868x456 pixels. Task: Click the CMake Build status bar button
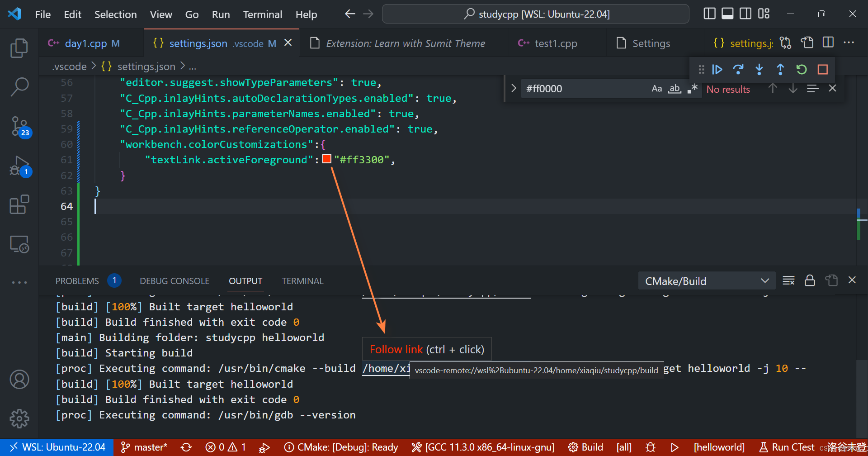point(586,447)
